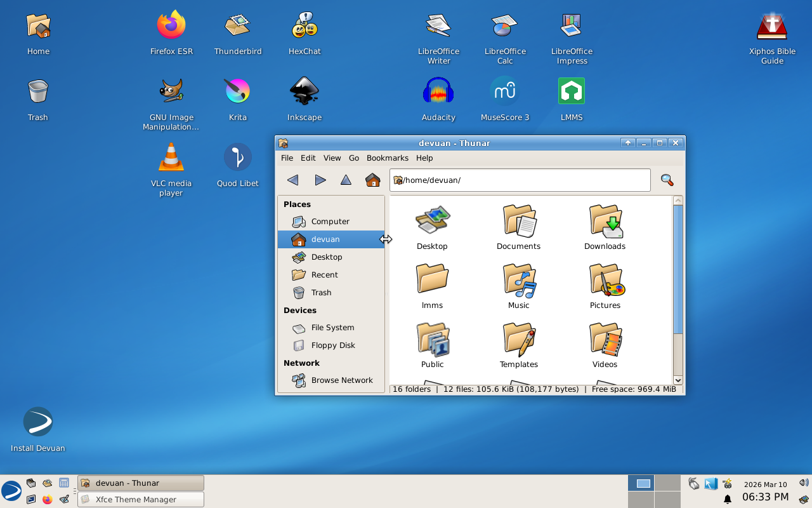Open the notifications bell in the panel
The width and height of the screenshot is (812, 508).
pyautogui.click(x=728, y=500)
